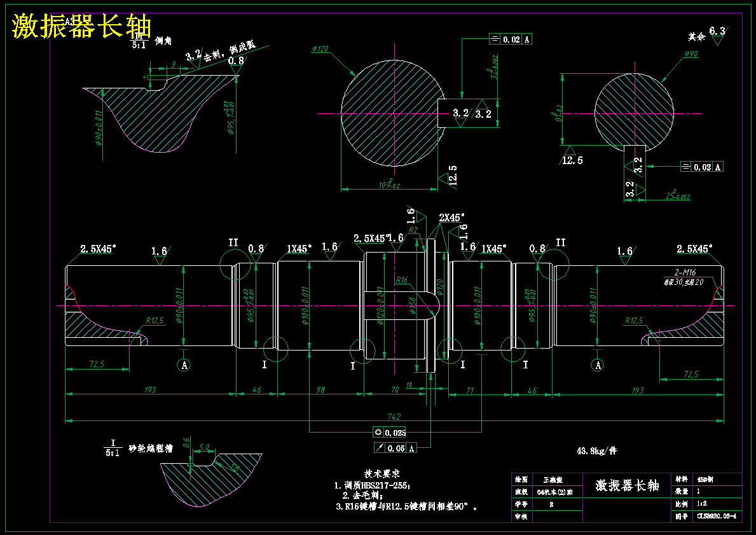Click the '70' length dimension text

click(x=395, y=390)
